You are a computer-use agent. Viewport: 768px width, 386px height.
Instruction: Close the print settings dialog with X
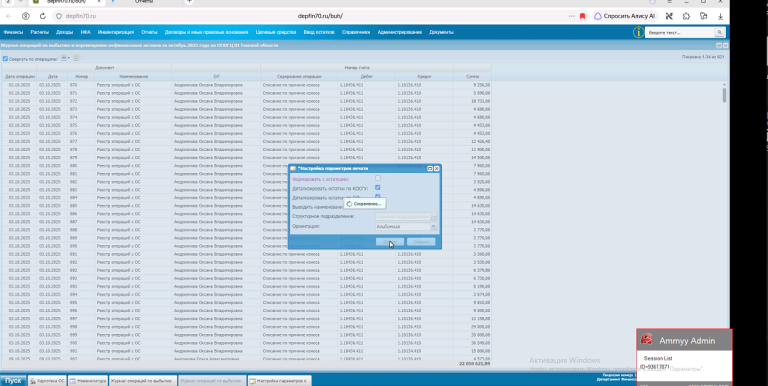436,168
